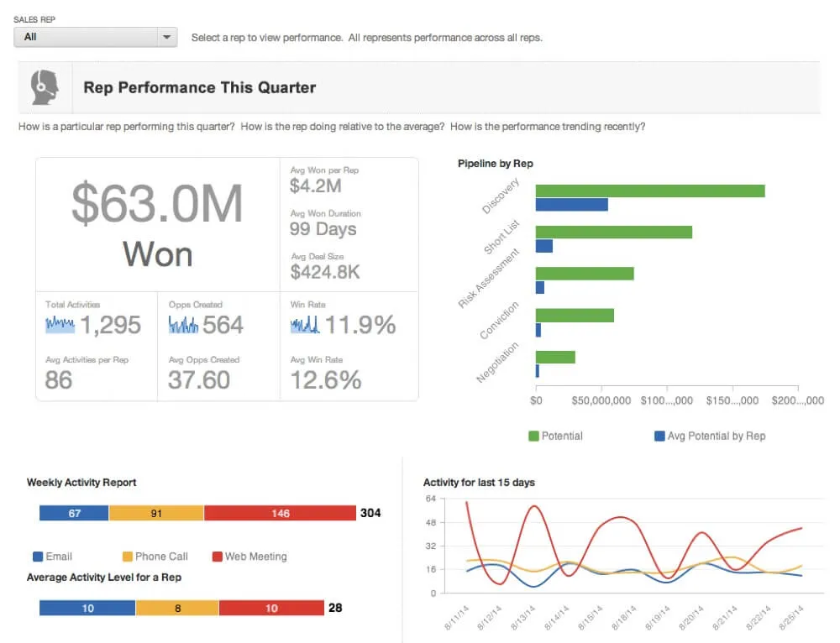This screenshot has width=840, height=643.
Task: Click the Rep Performance This Quarter heading
Action: (199, 87)
